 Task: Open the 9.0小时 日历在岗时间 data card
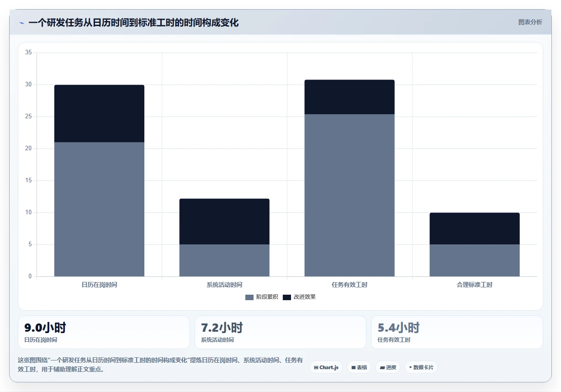[104, 332]
